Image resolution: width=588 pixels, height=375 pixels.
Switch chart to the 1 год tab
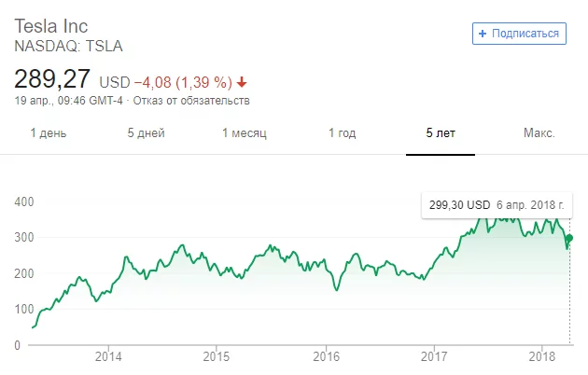342,133
